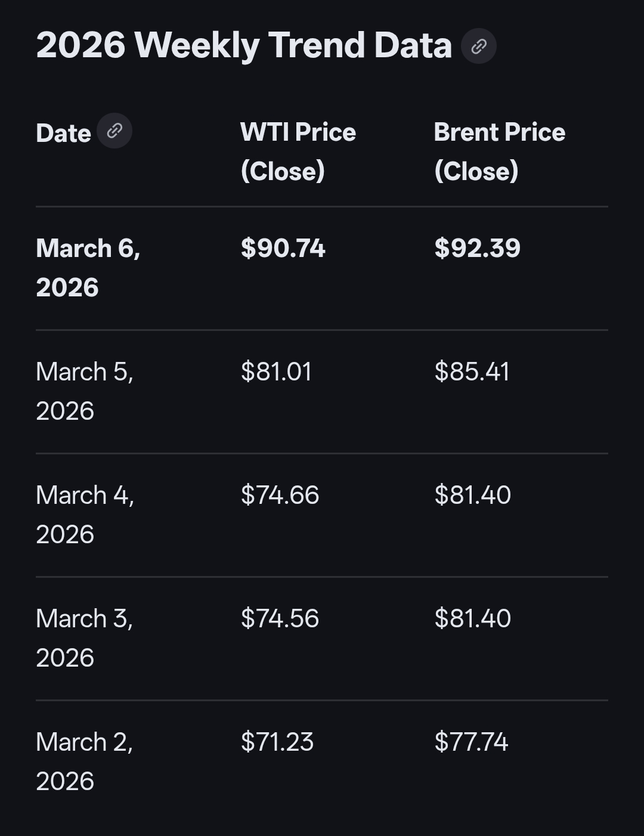This screenshot has width=644, height=836.
Task: Click the $90.74 WTI price value
Action: click(283, 248)
